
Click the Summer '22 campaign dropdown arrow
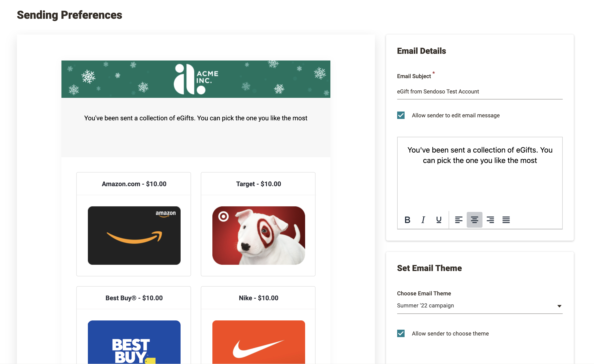pyautogui.click(x=559, y=306)
